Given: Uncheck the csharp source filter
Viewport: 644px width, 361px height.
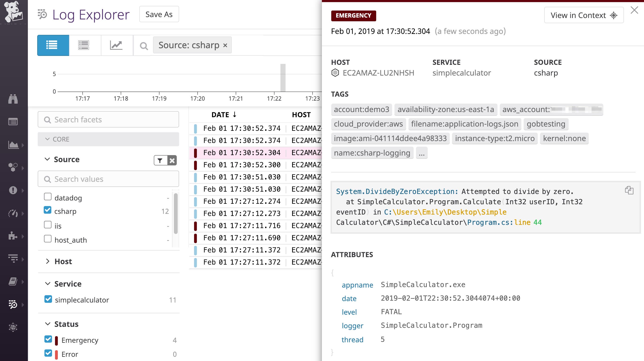Looking at the screenshot, I should coord(48,210).
